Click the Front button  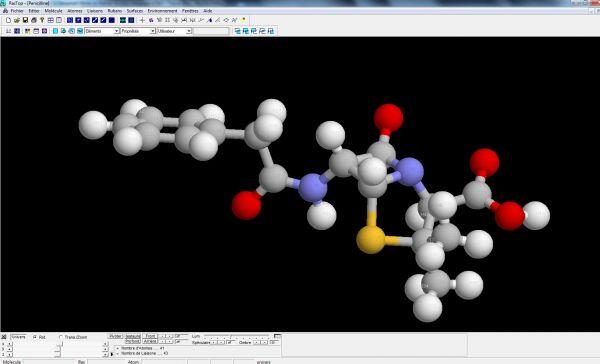coord(150,336)
